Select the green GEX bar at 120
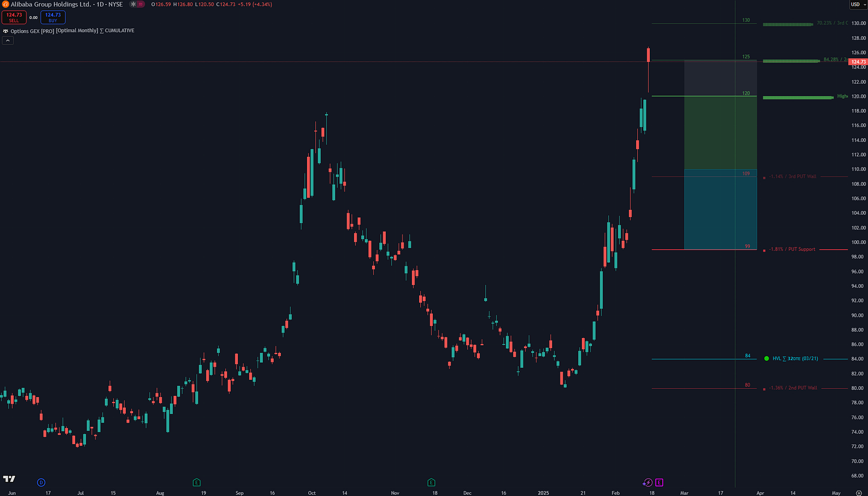This screenshot has height=496, width=868. [x=798, y=97]
